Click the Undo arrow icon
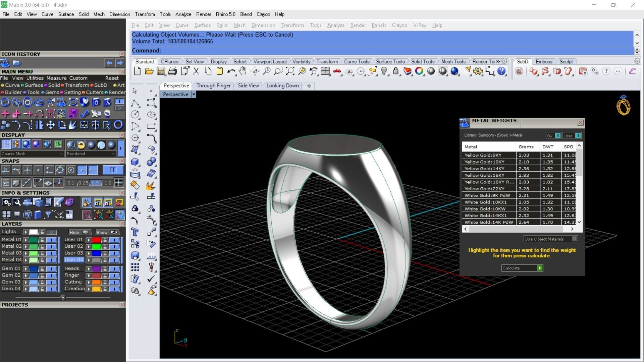Viewport: 644px width, 362px height. 231,71
